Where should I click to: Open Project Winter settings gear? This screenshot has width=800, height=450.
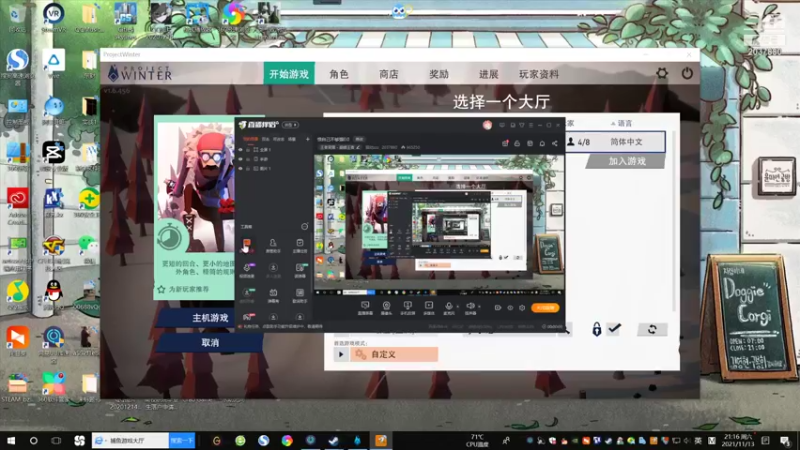point(662,73)
